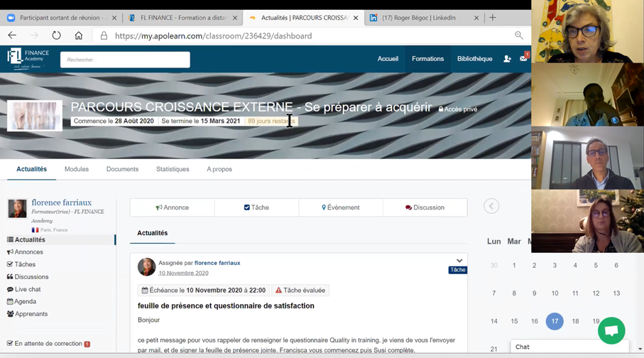Close the LinkedIn Roger Bégoc tab

tap(476, 18)
